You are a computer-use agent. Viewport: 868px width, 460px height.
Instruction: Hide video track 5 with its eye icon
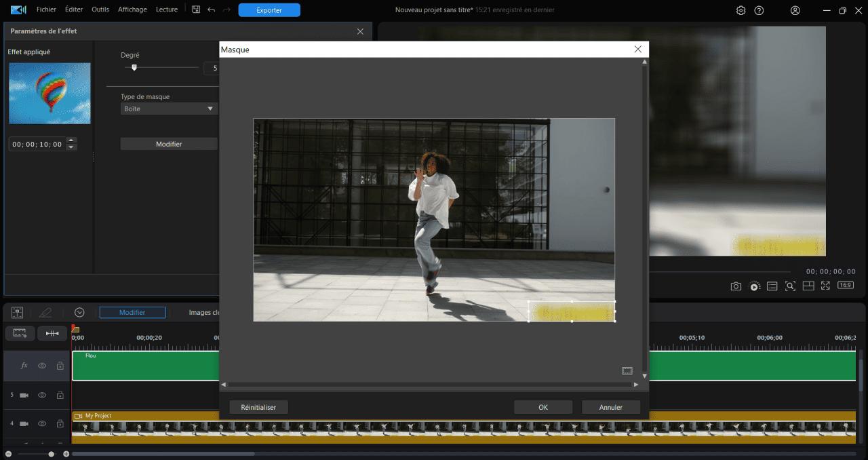click(41, 395)
